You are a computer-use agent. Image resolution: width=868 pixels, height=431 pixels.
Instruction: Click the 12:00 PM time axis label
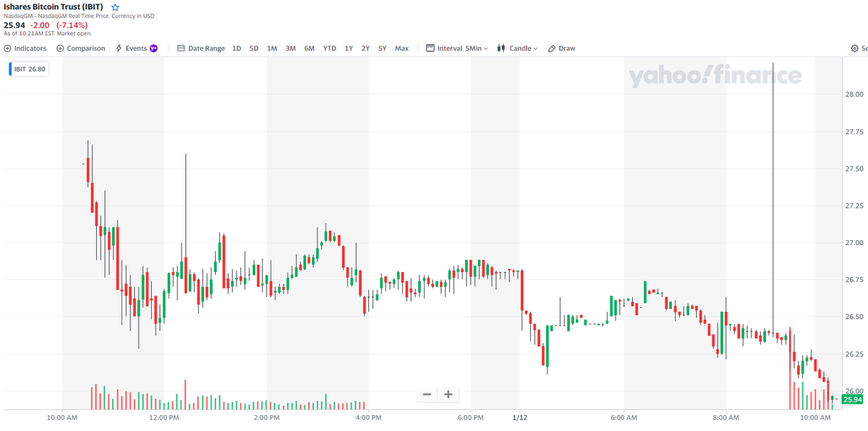point(164,417)
